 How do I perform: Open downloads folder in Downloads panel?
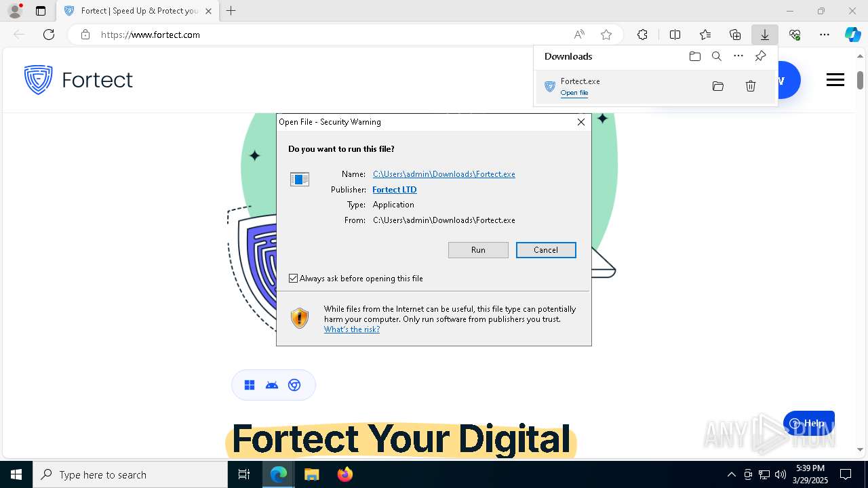pos(695,56)
